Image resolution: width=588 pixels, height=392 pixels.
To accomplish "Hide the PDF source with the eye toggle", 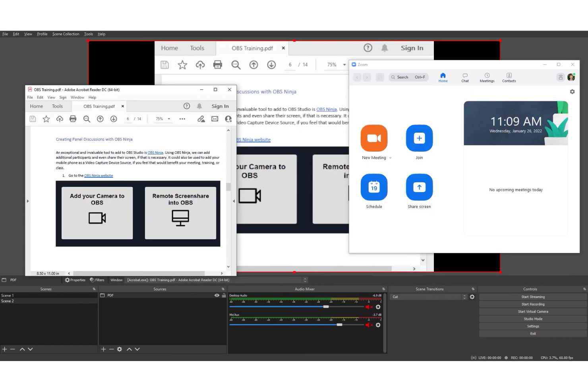I will [x=217, y=295].
